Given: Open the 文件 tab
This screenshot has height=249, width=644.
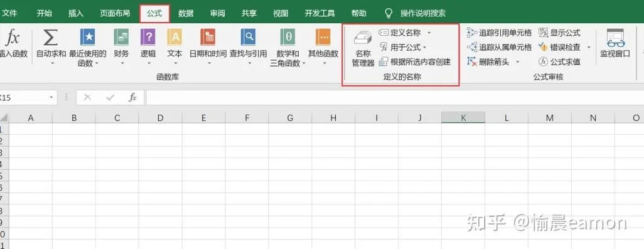Looking at the screenshot, I should coord(10,13).
